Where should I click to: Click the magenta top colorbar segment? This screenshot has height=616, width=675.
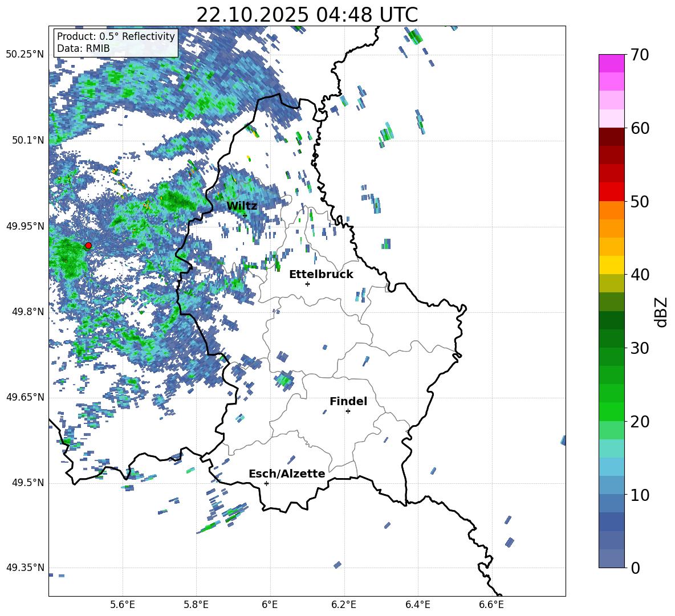click(x=611, y=64)
